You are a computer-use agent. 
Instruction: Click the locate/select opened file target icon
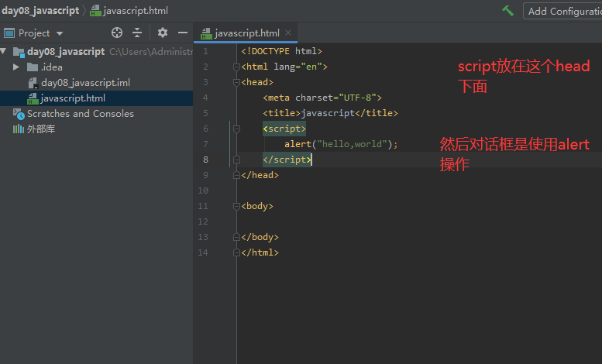click(117, 33)
